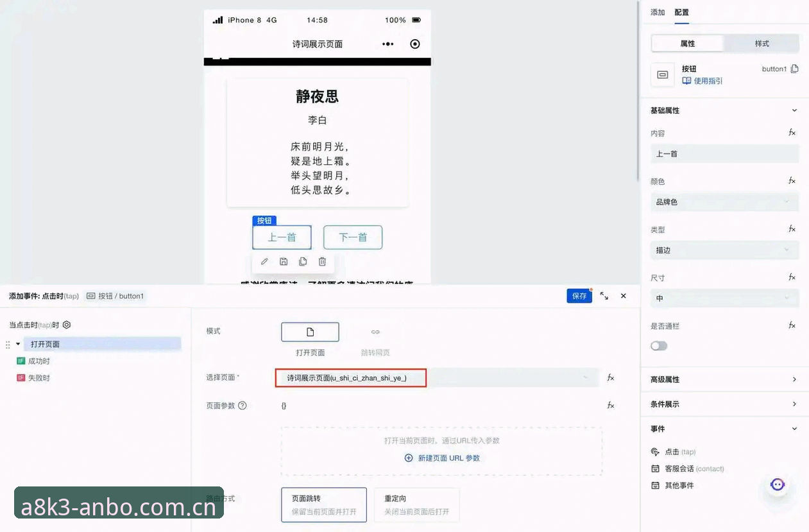Click the floating assistant robot icon
The height and width of the screenshot is (532, 809).
(778, 485)
